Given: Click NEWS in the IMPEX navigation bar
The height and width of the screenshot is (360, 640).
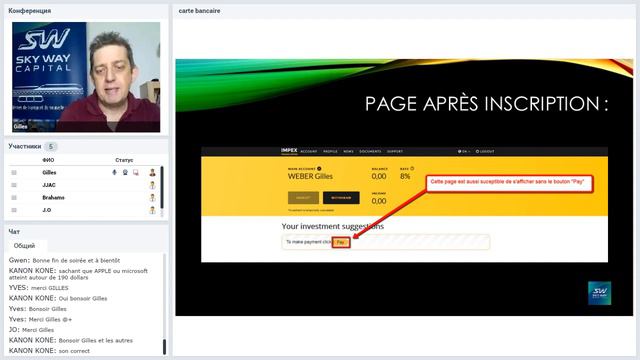Looking at the screenshot, I should pos(348,151).
